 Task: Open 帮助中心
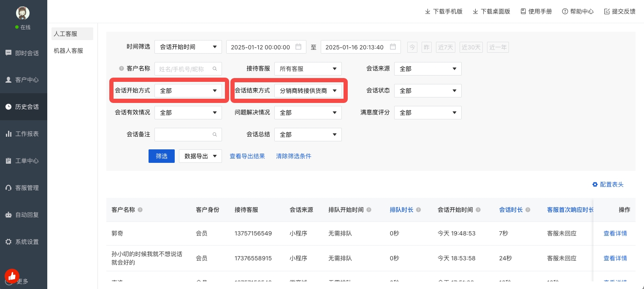pos(578,11)
